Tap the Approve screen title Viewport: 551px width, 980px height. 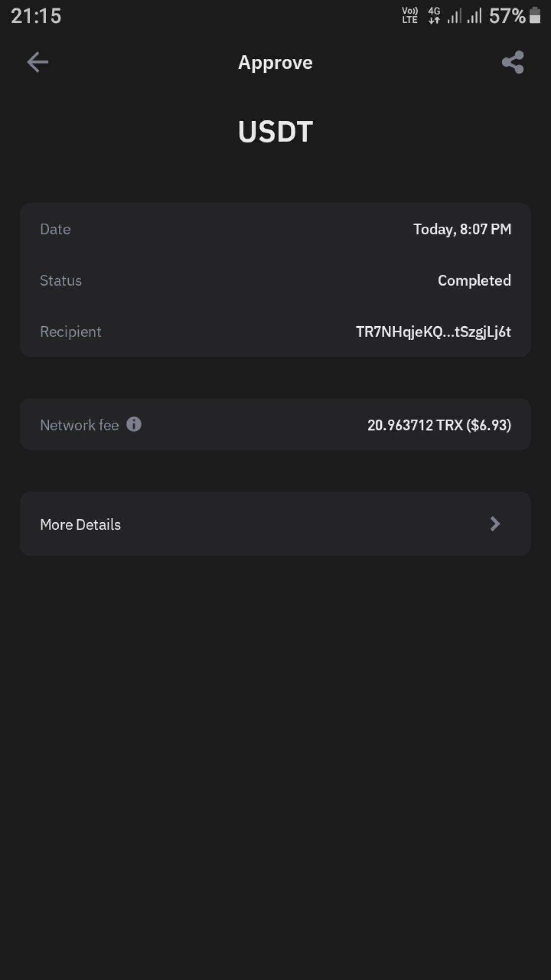pos(275,62)
